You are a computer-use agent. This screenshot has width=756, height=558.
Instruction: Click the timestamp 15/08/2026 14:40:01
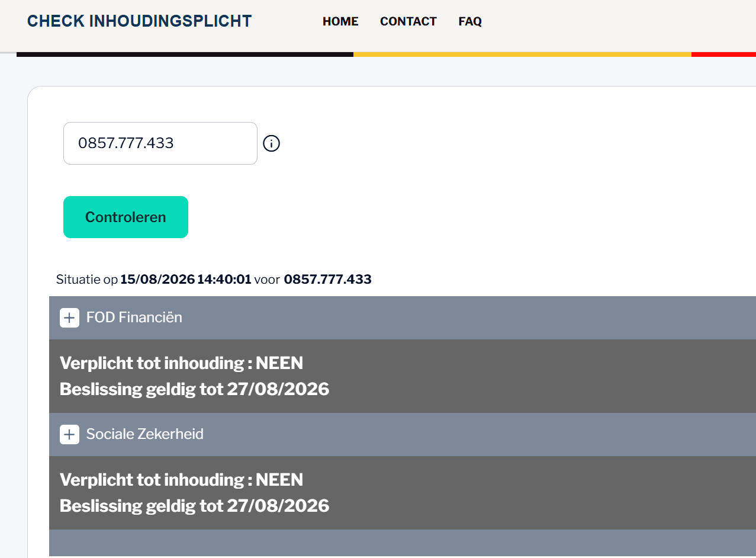(186, 280)
